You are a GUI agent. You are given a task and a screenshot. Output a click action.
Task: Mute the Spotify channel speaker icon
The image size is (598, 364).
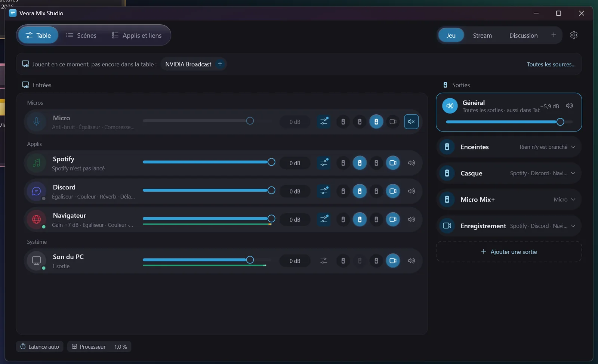click(411, 163)
